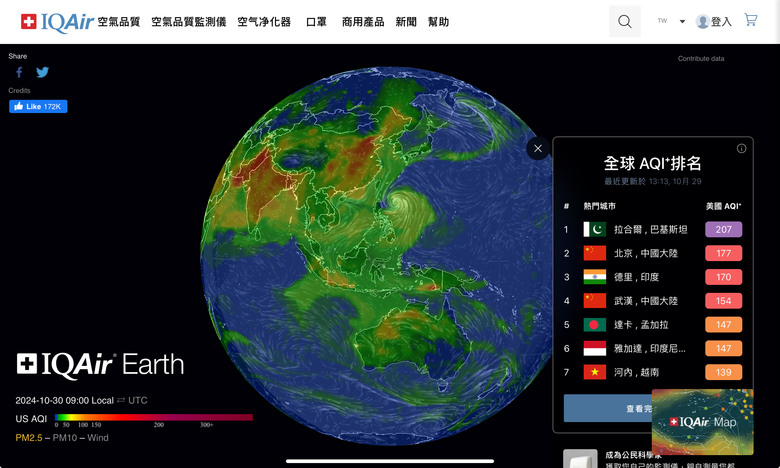The width and height of the screenshot is (780, 468).
Task: Click AQI 170 badge for Delhi
Action: pyautogui.click(x=723, y=277)
